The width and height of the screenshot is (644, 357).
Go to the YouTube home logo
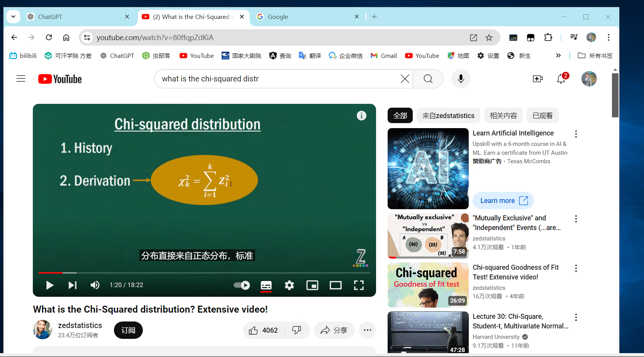60,79
